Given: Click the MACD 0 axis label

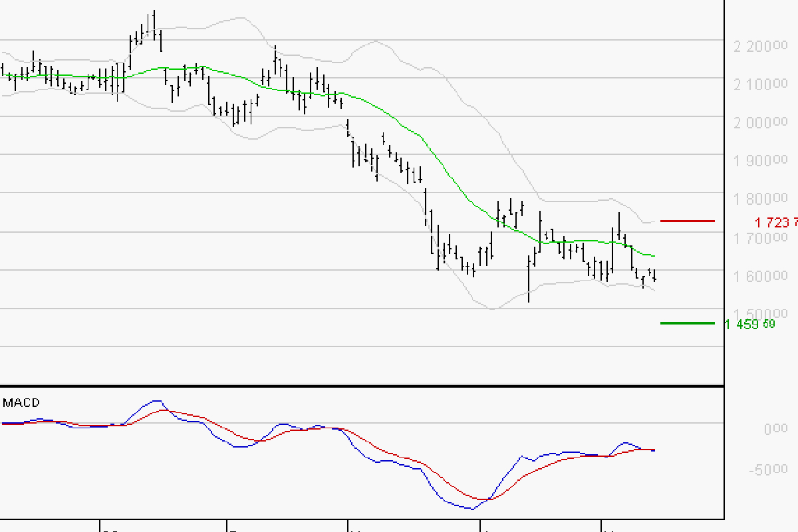Looking at the screenshot, I should [x=775, y=429].
